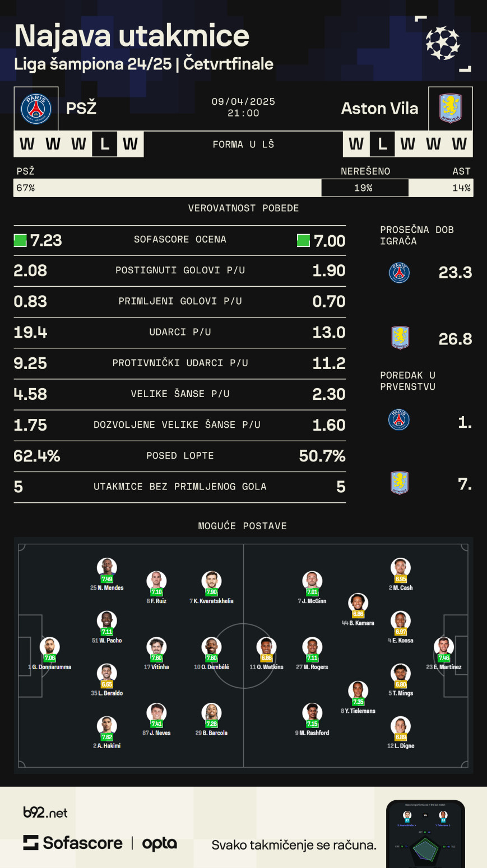487x868 pixels.
Task: Click E. Martínez's goalkeeper avatar
Action: pyautogui.click(x=443, y=647)
